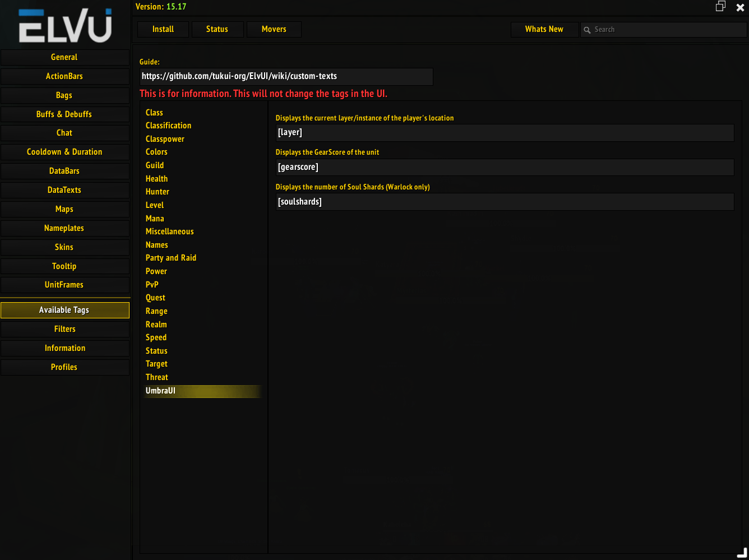Click the Guide label
This screenshot has width=749, height=560.
(150, 62)
